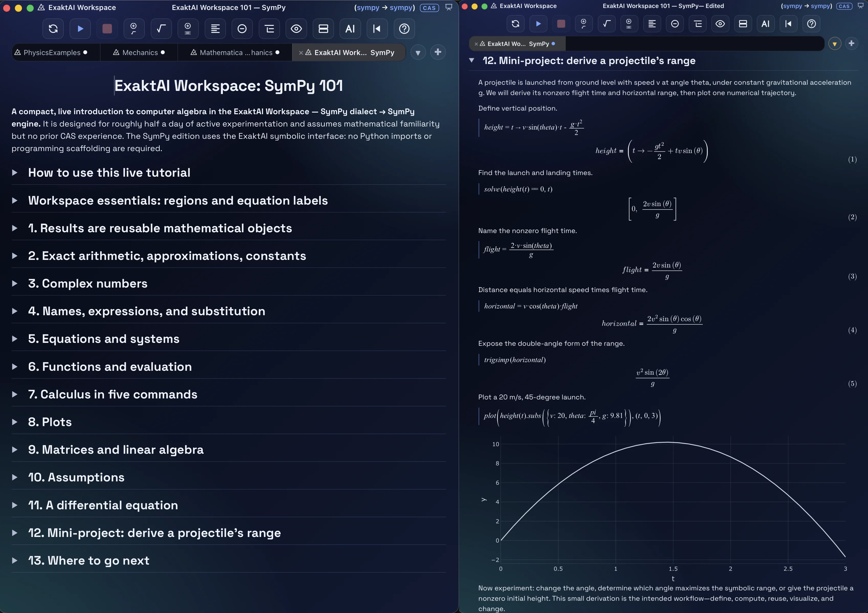The image size is (868, 613).
Task: Open the tab list dropdown in left window
Action: [x=418, y=52]
